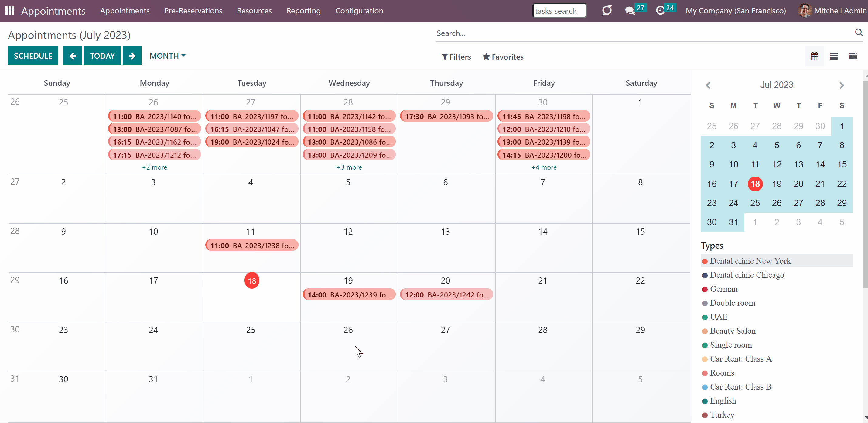Click the Appointments app title
The width and height of the screenshot is (868, 423).
point(53,11)
